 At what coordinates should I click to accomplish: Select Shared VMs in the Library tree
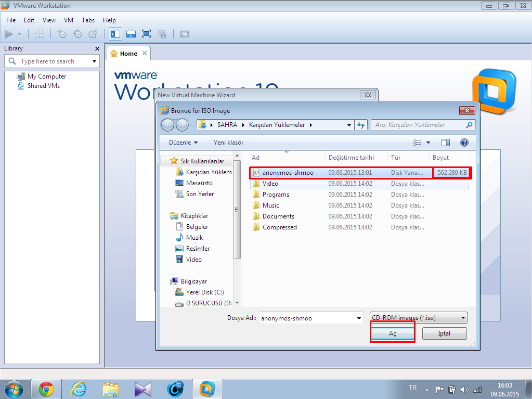pyautogui.click(x=44, y=86)
